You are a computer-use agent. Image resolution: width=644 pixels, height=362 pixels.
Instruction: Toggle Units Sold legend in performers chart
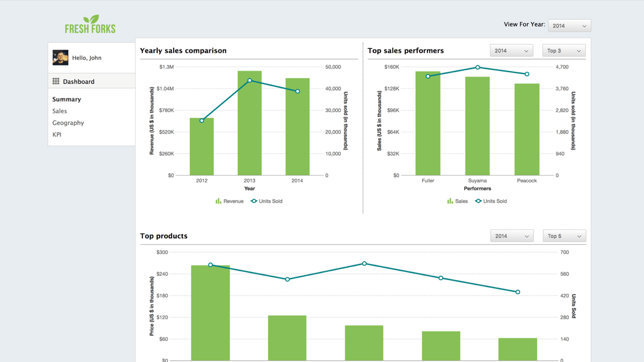click(491, 201)
